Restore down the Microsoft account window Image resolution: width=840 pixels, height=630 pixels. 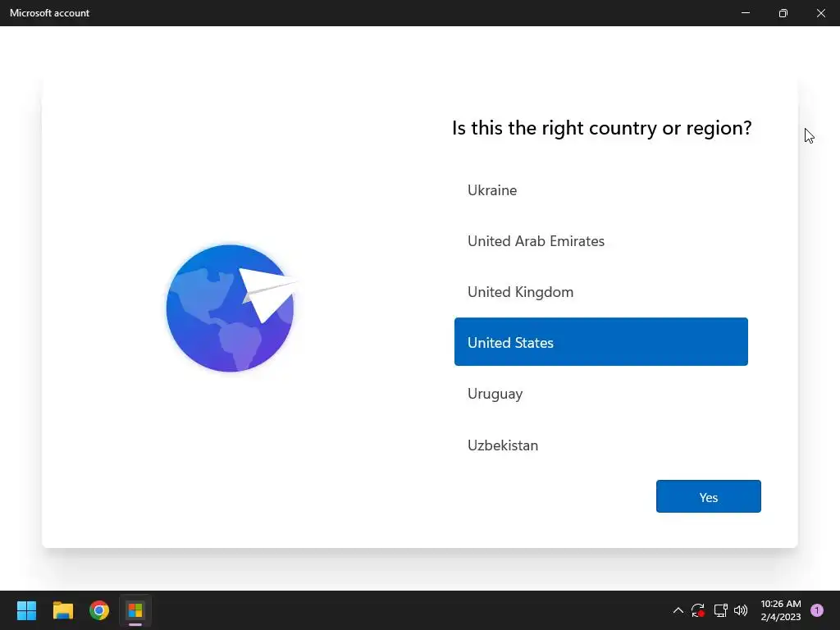click(783, 13)
